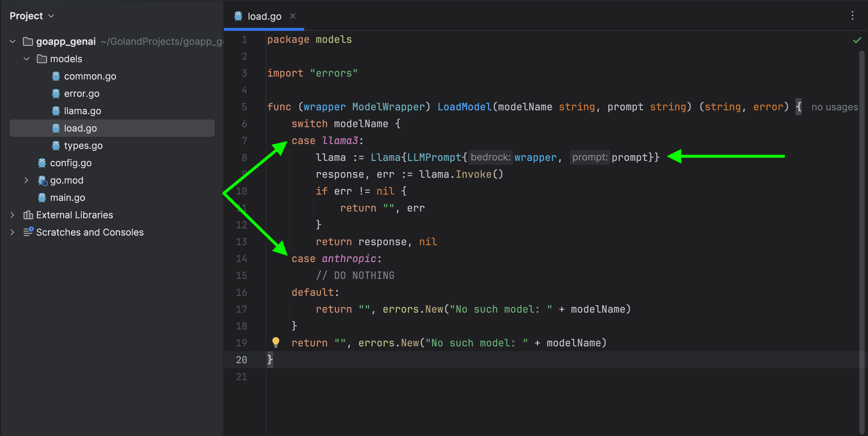868x436 pixels.
Task: Open types.go from the models folder
Action: pyautogui.click(x=83, y=145)
